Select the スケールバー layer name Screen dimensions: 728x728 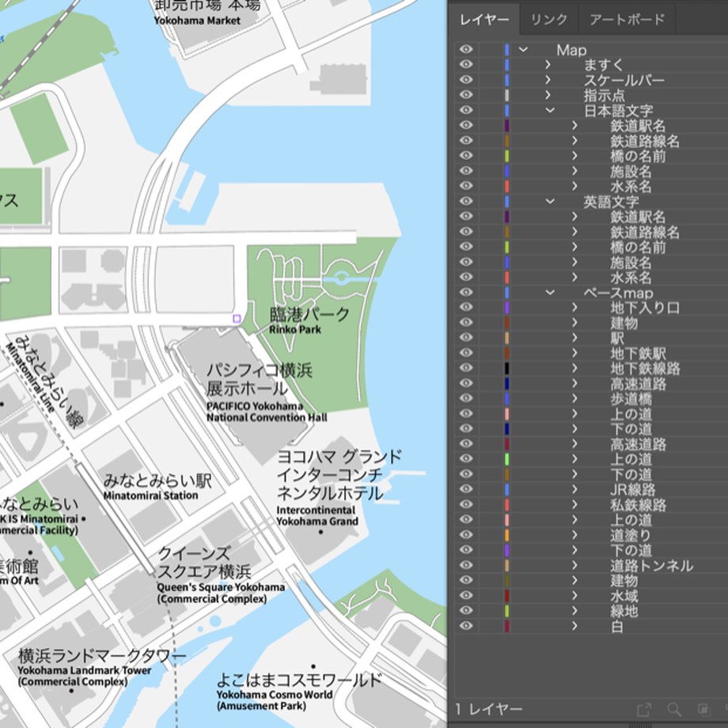(624, 80)
